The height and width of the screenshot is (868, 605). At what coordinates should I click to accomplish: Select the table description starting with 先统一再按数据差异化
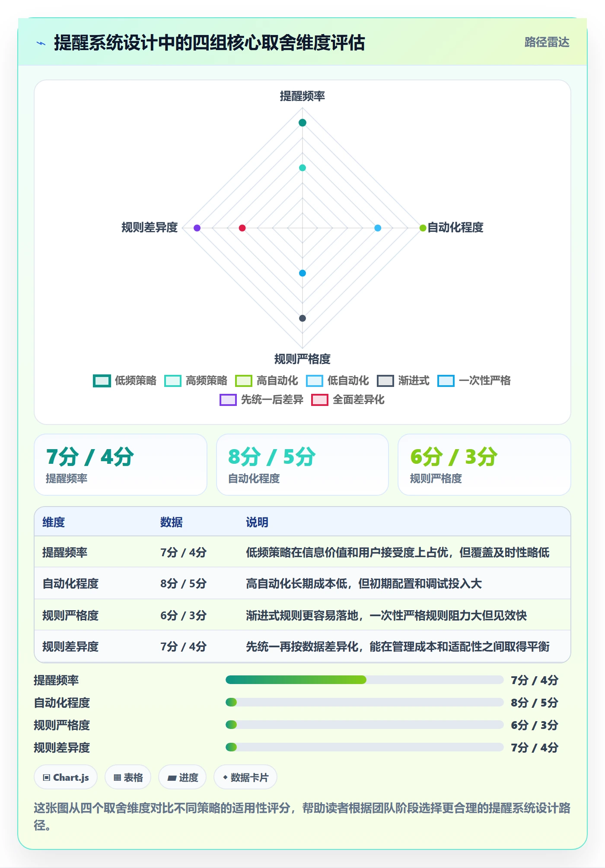click(x=398, y=646)
